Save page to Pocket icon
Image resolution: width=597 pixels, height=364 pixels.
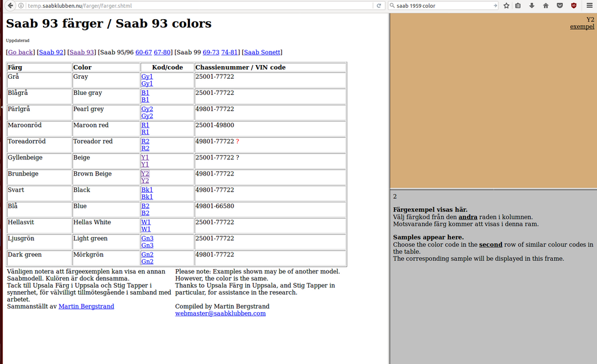point(560,6)
